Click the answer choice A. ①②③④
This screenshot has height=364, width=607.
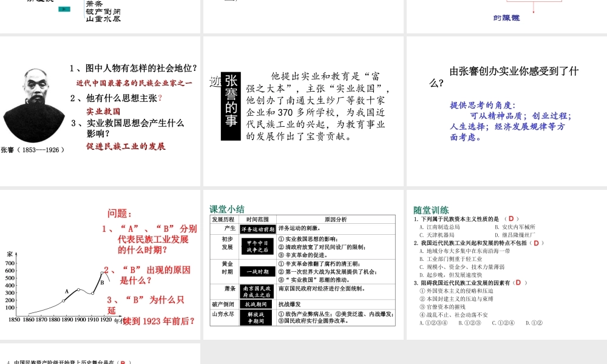pyautogui.click(x=433, y=323)
